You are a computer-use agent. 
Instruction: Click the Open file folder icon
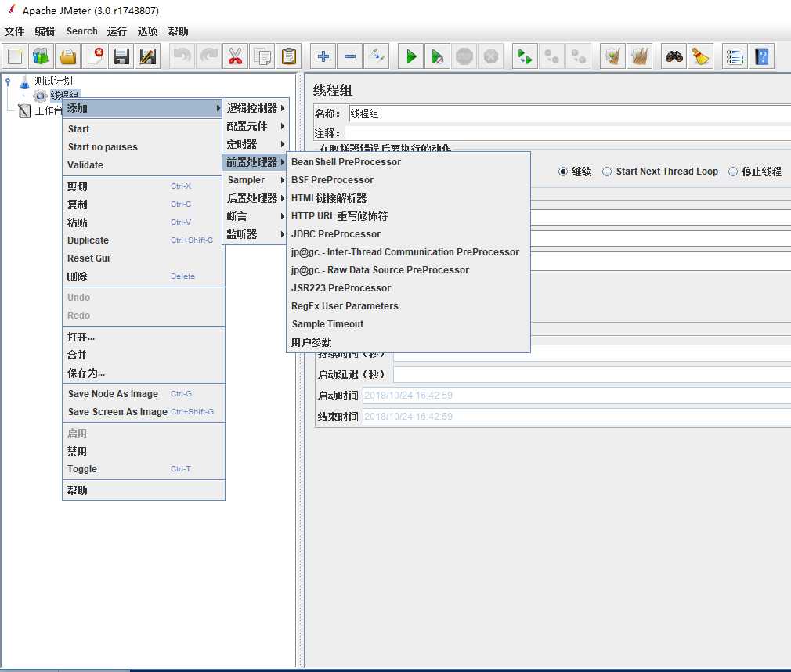(x=68, y=56)
